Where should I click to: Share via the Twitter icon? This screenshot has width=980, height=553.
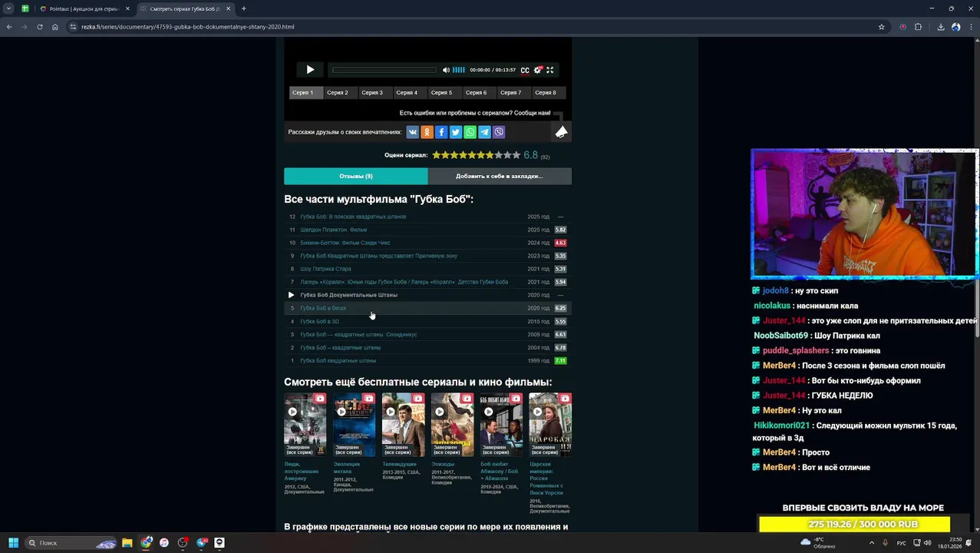(455, 132)
